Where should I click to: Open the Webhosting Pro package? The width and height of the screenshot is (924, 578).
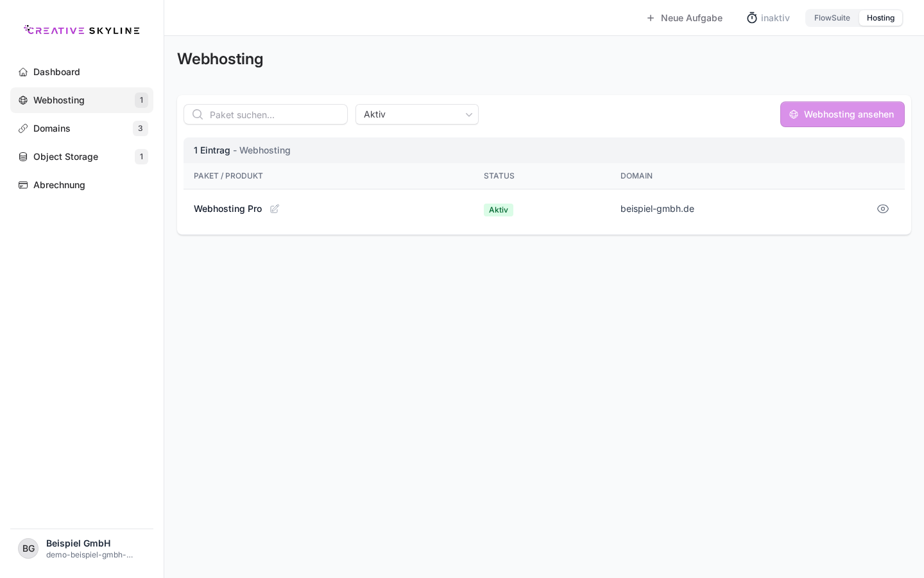228,209
